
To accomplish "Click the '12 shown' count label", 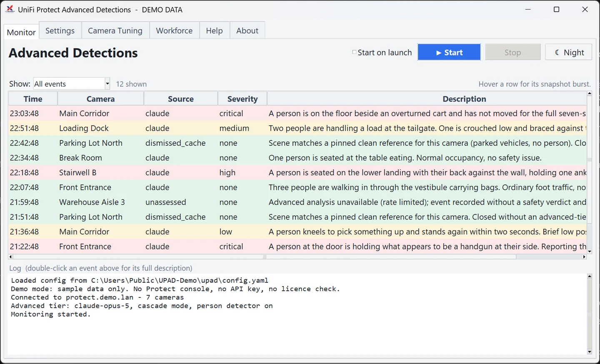I will (x=131, y=84).
